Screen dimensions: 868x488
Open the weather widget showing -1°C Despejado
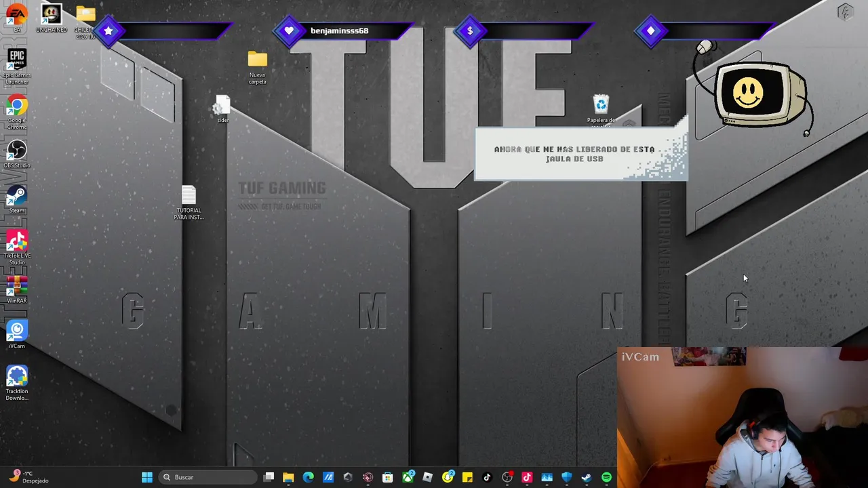pyautogui.click(x=29, y=477)
